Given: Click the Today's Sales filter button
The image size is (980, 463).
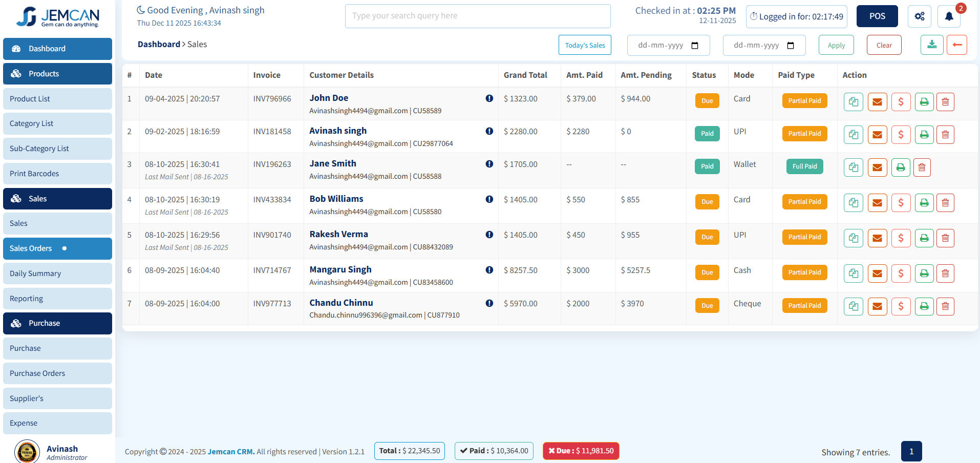Looking at the screenshot, I should [585, 45].
